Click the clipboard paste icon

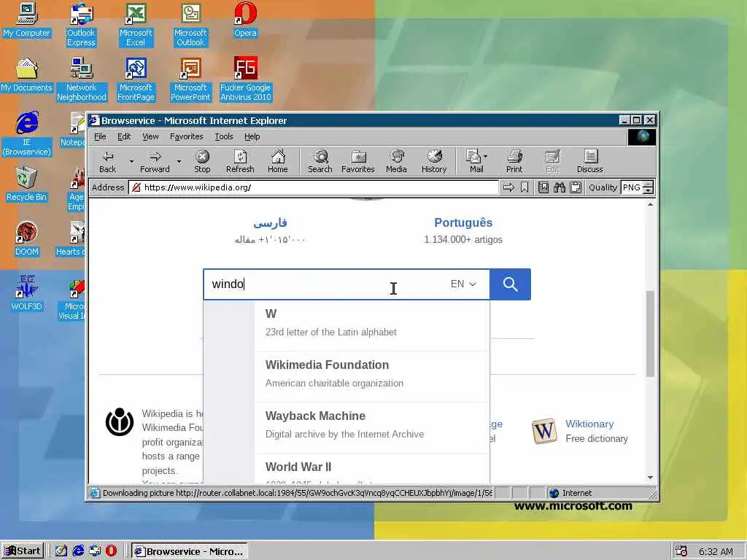[576, 187]
